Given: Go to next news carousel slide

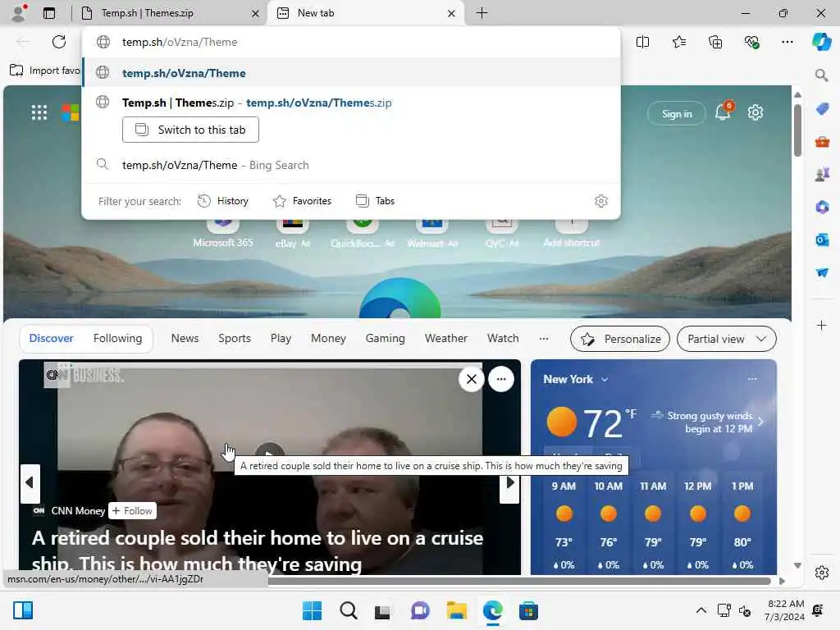Looking at the screenshot, I should point(510,483).
